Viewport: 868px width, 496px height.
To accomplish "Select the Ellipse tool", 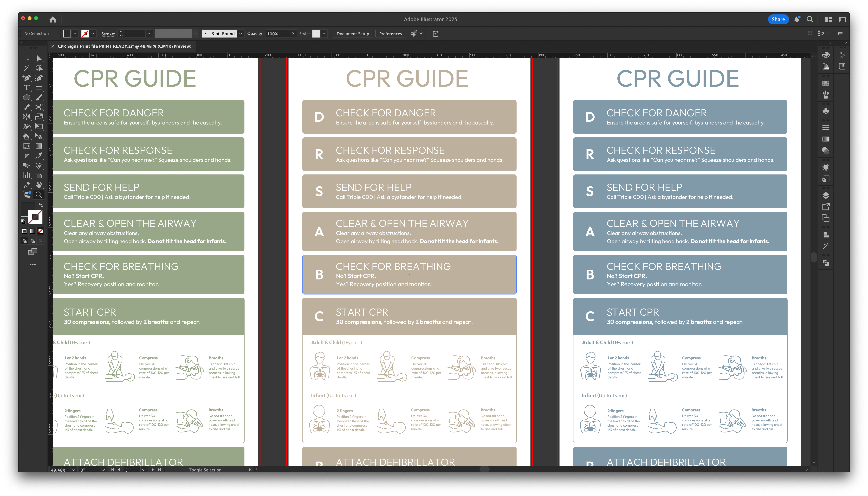I will point(26,98).
